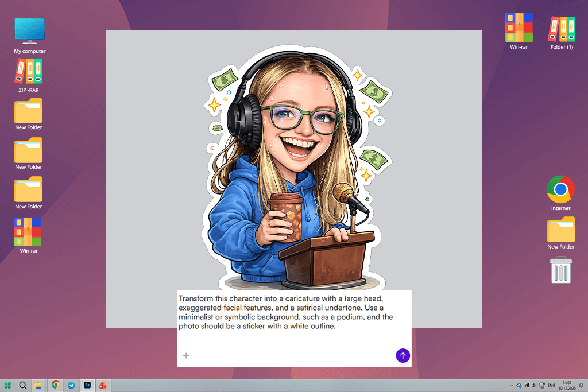Expand the hidden tray icons chevron
The height and width of the screenshot is (392, 588).
511,385
